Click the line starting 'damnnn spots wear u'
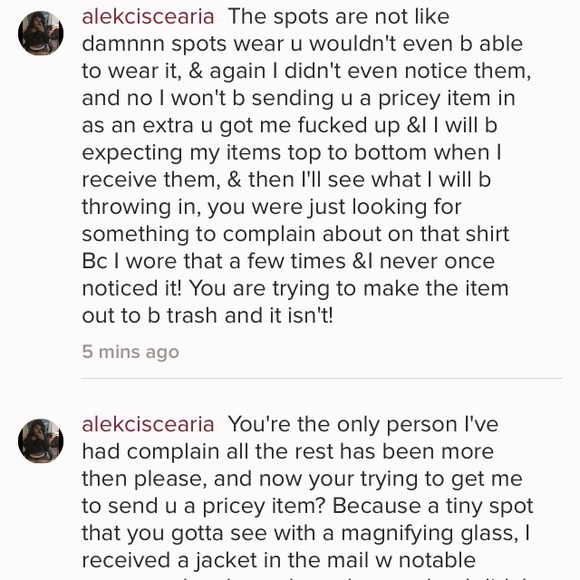 pyautogui.click(x=302, y=44)
